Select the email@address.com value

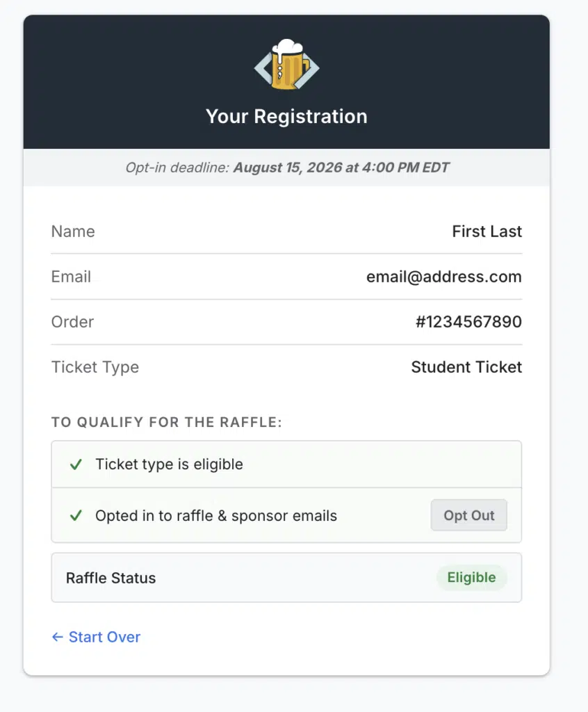coord(443,277)
